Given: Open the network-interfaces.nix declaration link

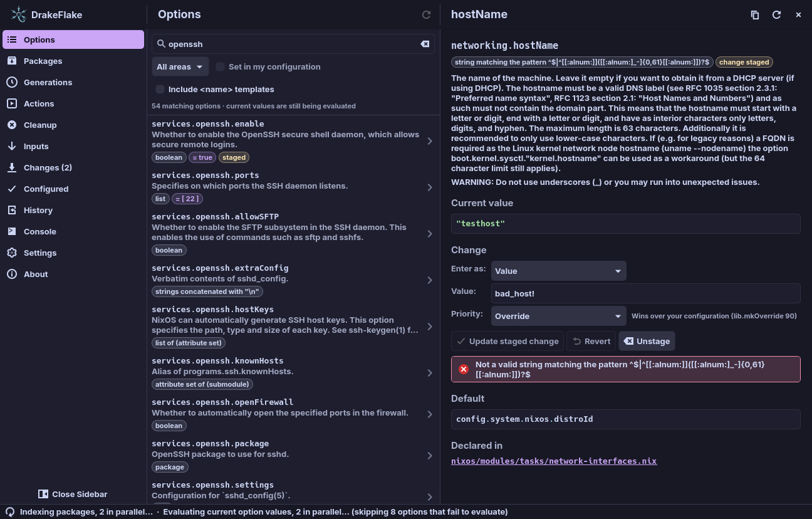Looking at the screenshot, I should pos(554,461).
